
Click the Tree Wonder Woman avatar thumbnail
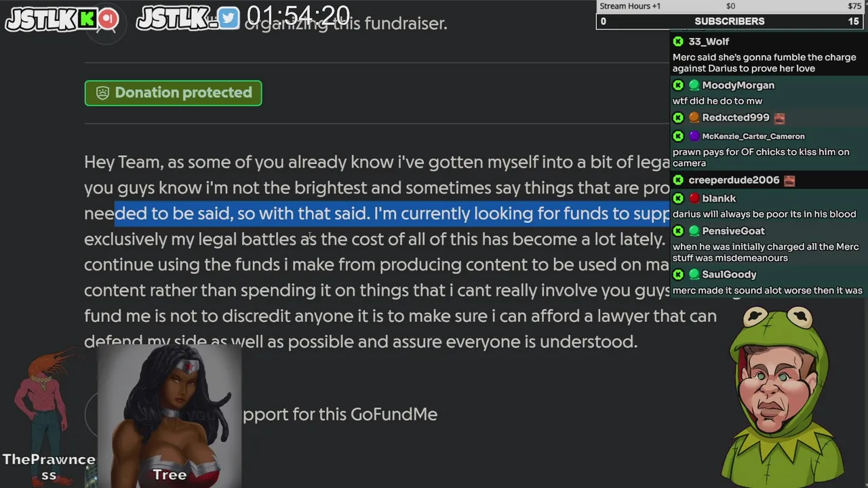(x=170, y=415)
